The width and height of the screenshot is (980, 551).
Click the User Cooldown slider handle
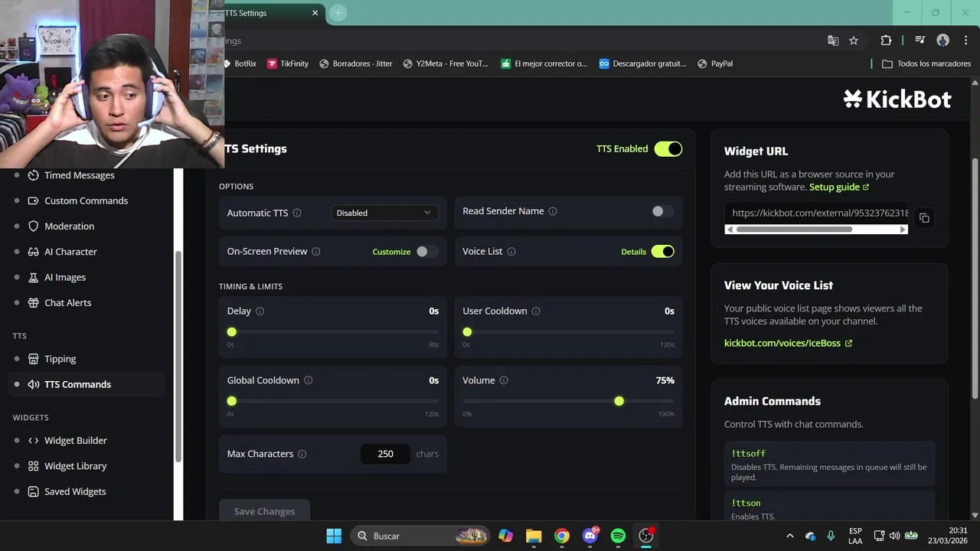click(467, 331)
